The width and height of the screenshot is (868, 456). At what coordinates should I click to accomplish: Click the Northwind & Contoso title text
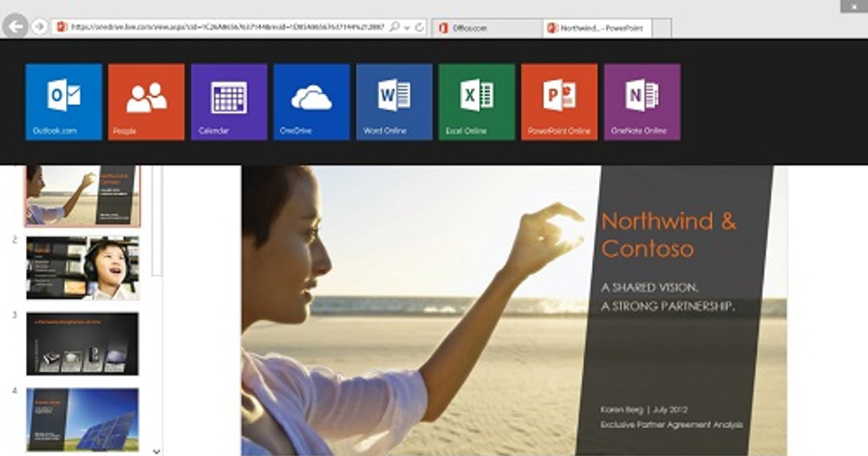tap(669, 235)
